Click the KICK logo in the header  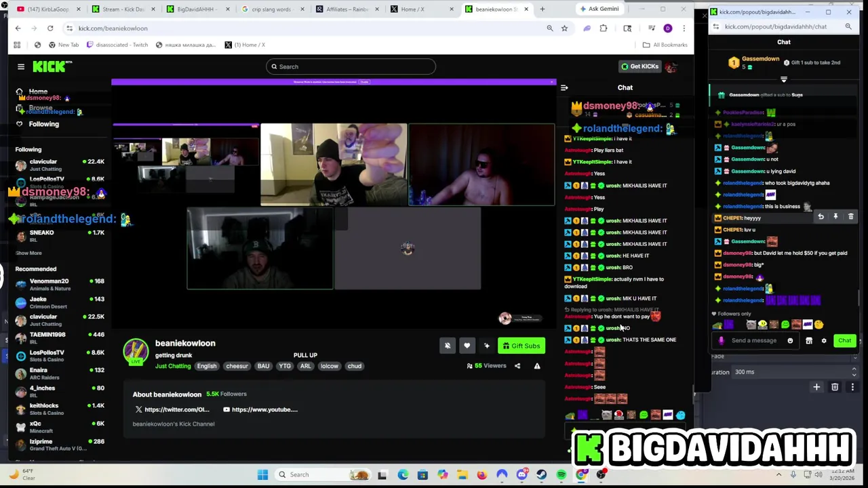tap(51, 66)
